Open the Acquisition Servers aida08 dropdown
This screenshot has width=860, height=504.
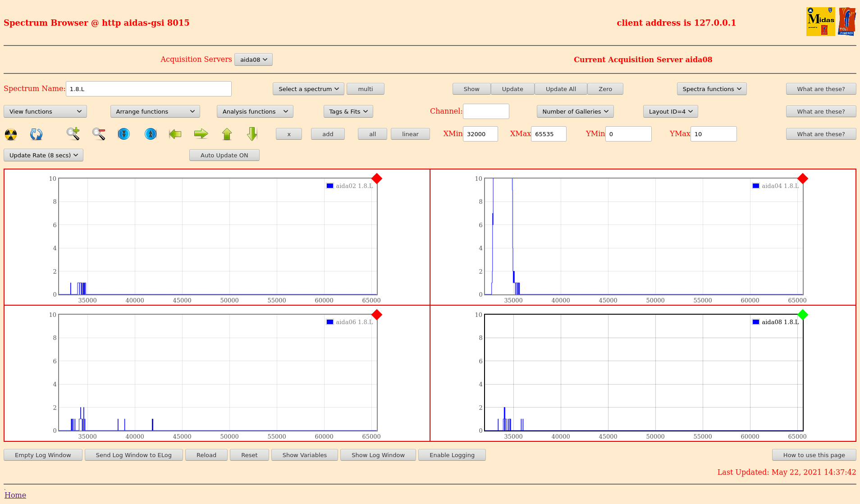click(253, 60)
